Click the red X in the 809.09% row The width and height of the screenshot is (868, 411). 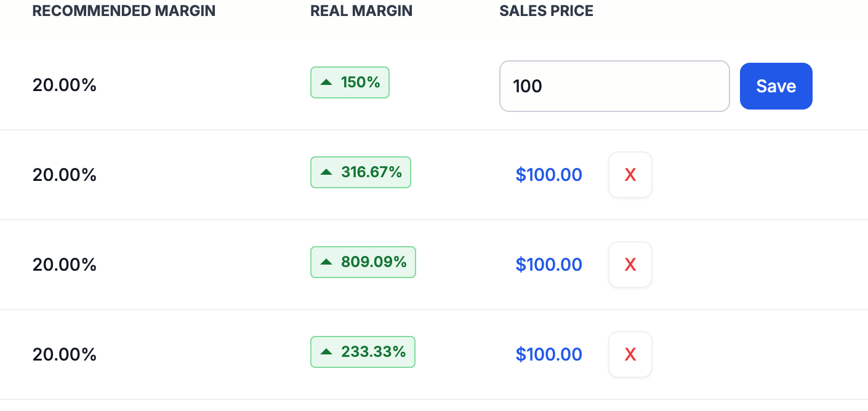(x=630, y=265)
